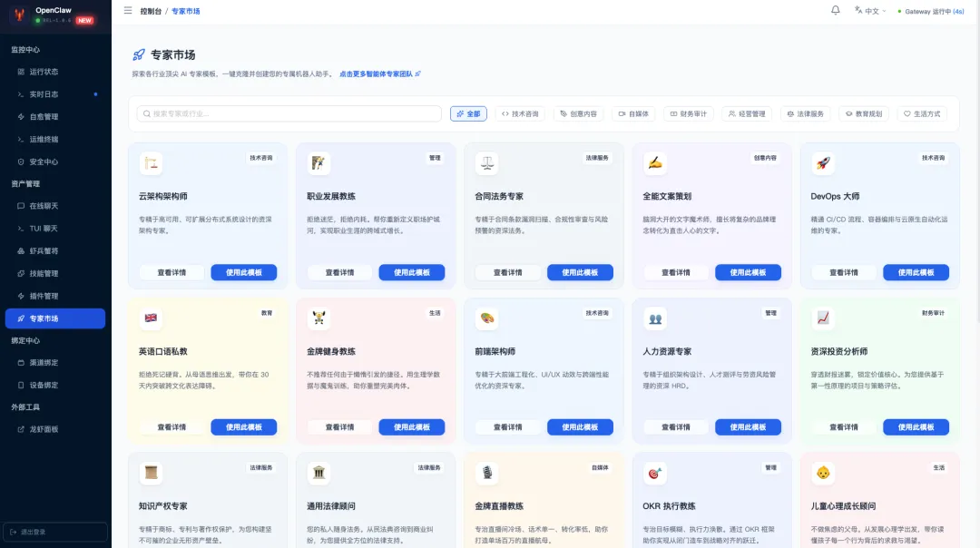
Task: Use the 职业发展教练 template
Action: point(412,272)
